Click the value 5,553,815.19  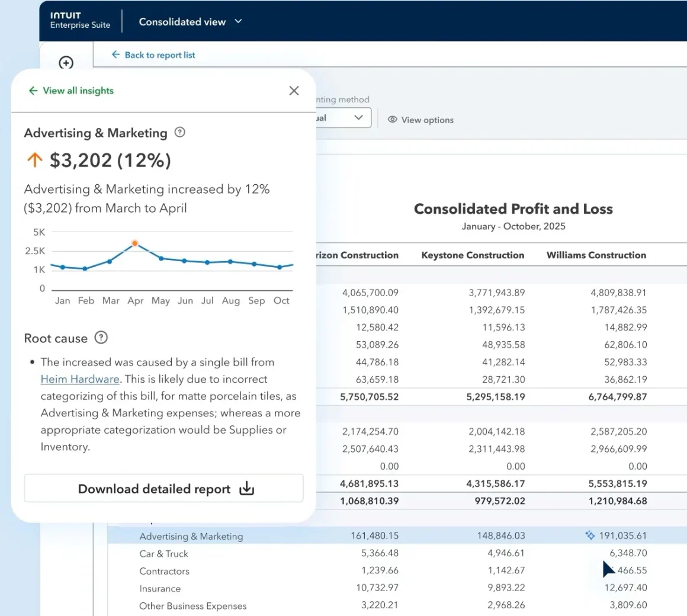click(618, 484)
